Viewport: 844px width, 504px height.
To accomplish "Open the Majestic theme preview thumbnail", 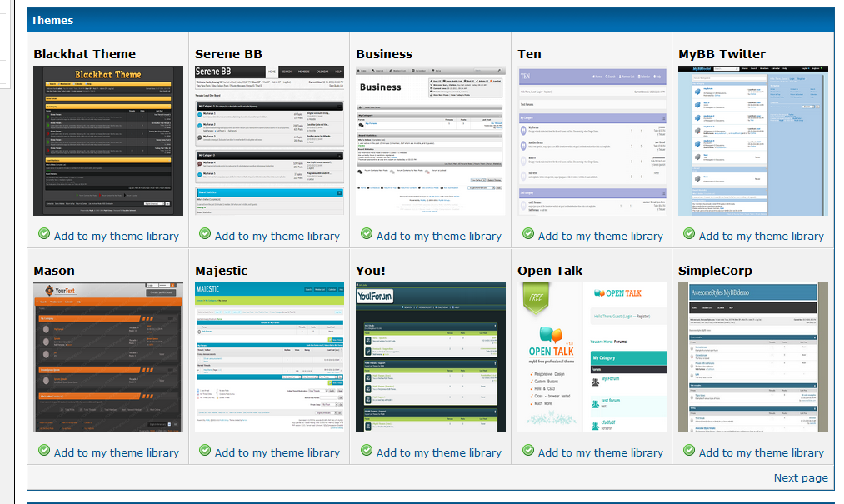I will 269,357.
